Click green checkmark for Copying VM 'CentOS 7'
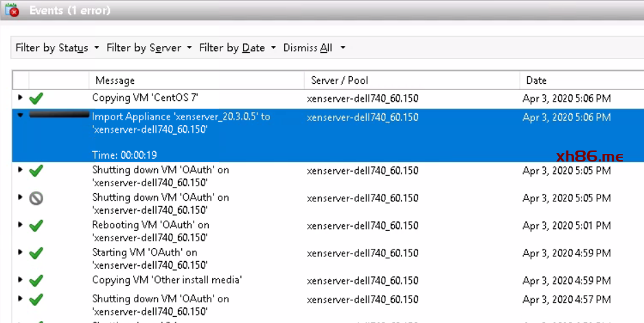The width and height of the screenshot is (644, 323). [x=36, y=99]
